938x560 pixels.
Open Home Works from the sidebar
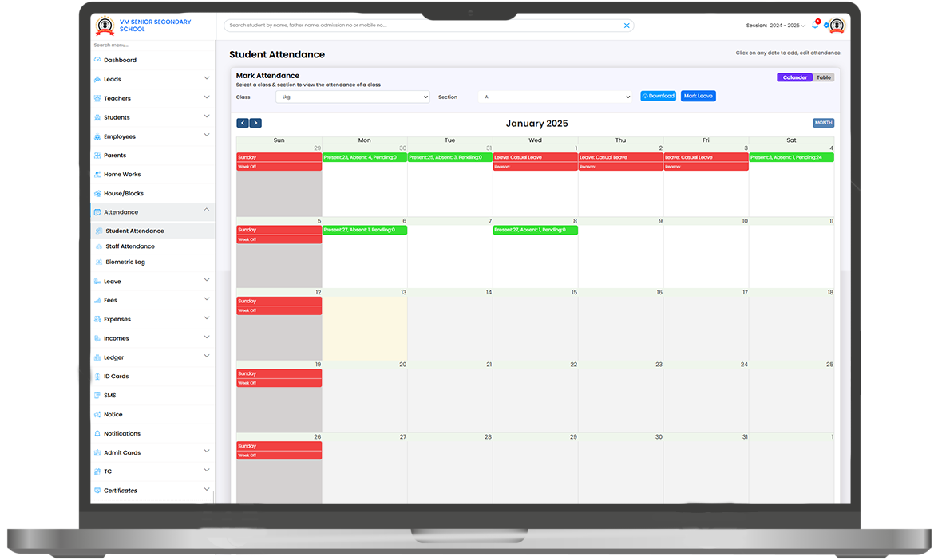click(x=124, y=174)
